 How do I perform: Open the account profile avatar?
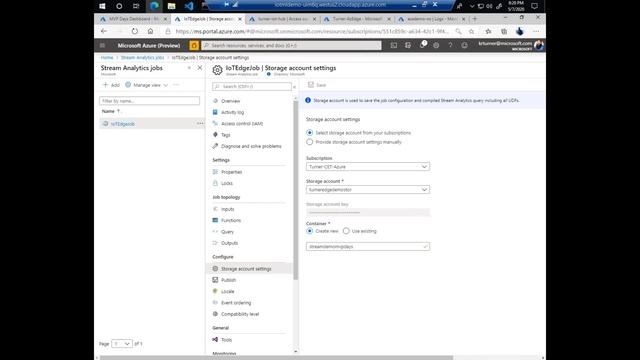point(539,45)
